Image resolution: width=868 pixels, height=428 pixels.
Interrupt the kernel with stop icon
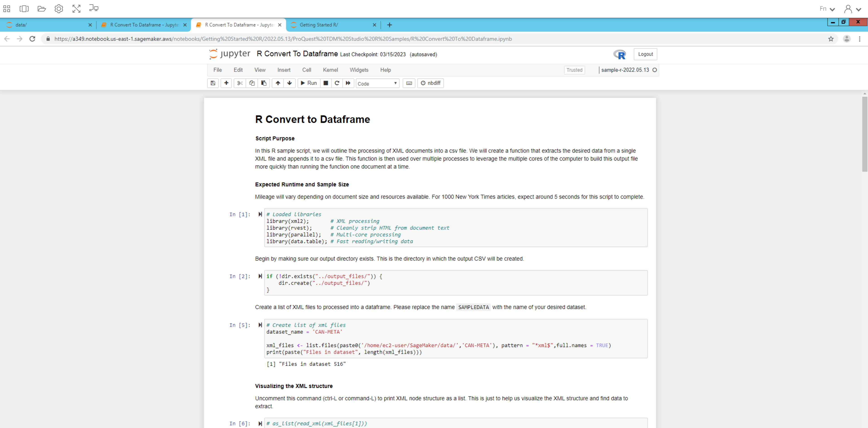pos(326,83)
